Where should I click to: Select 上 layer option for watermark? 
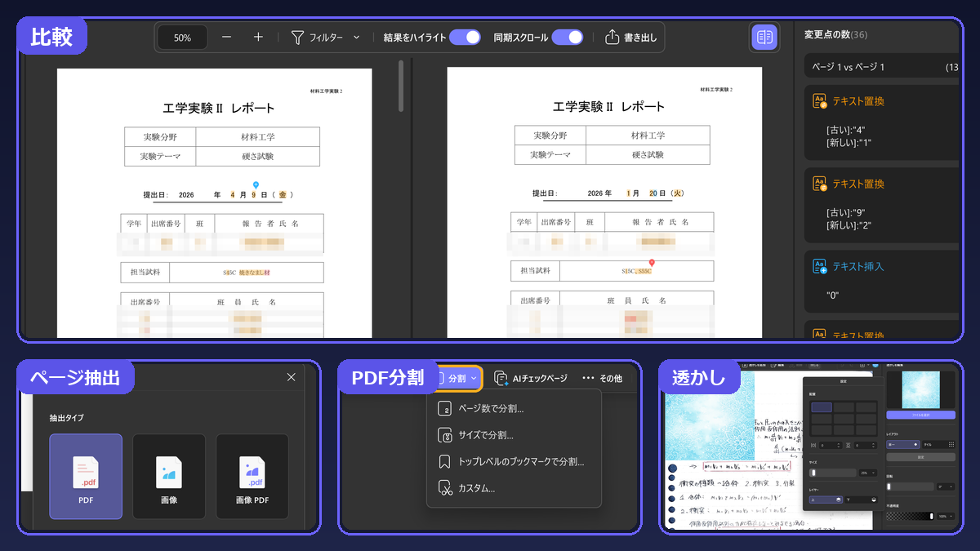[826, 500]
